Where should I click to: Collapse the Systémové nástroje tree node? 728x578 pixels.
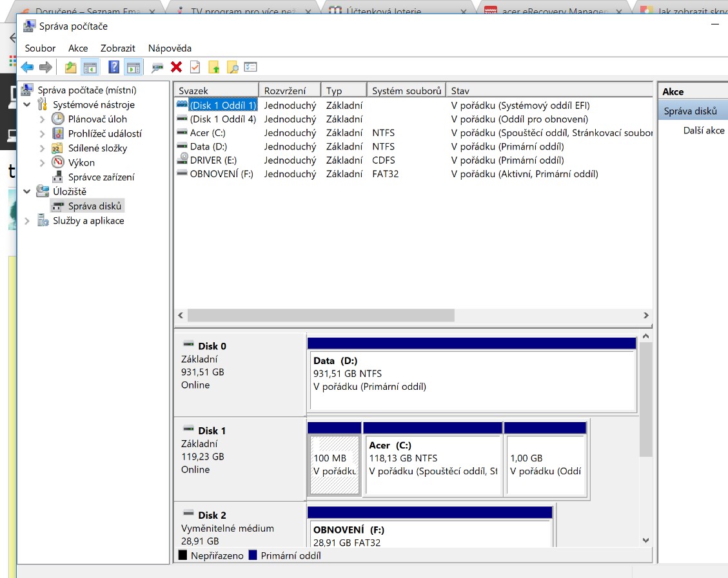tap(27, 104)
